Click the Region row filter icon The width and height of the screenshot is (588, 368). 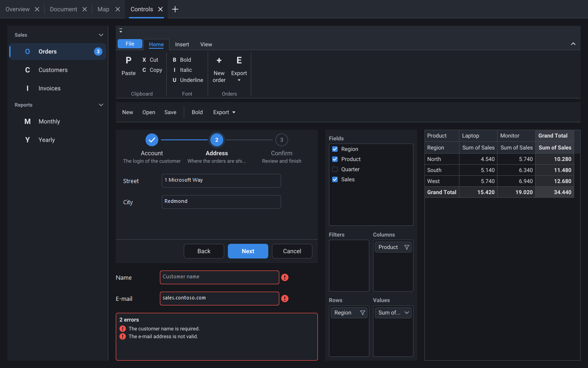pos(362,313)
